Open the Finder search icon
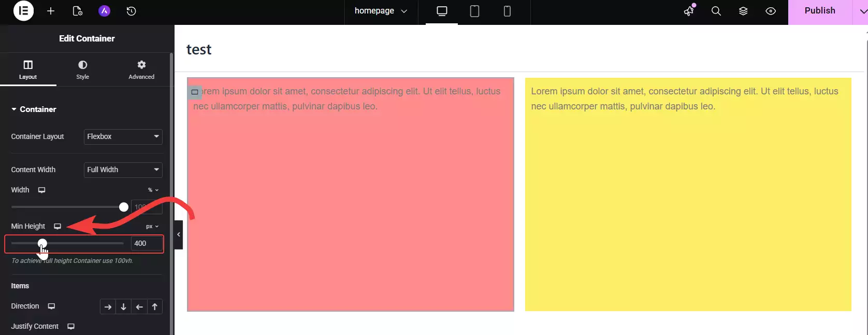 click(x=716, y=11)
